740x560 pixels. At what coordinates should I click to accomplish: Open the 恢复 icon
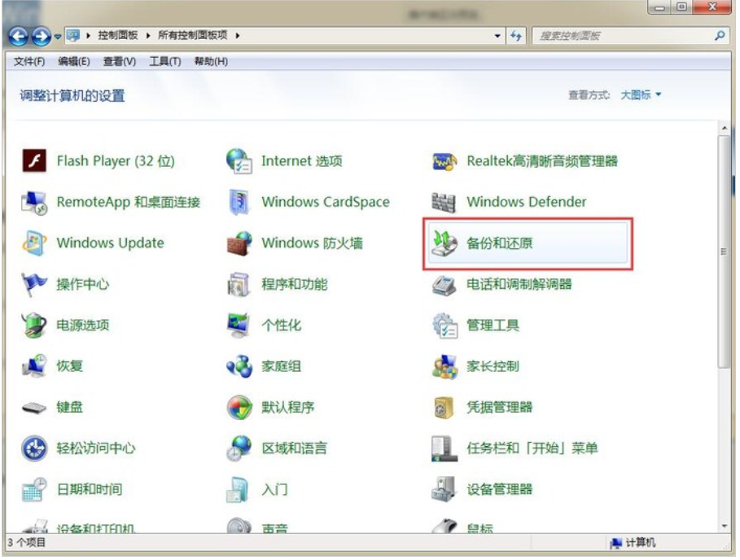coord(34,366)
